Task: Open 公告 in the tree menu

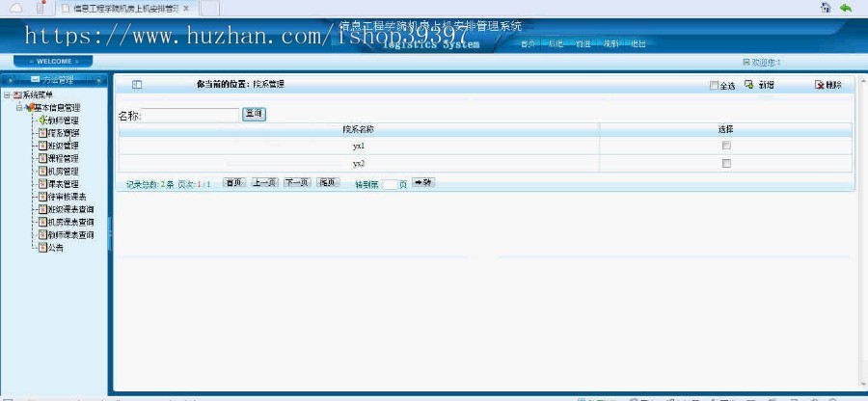Action: coord(55,248)
